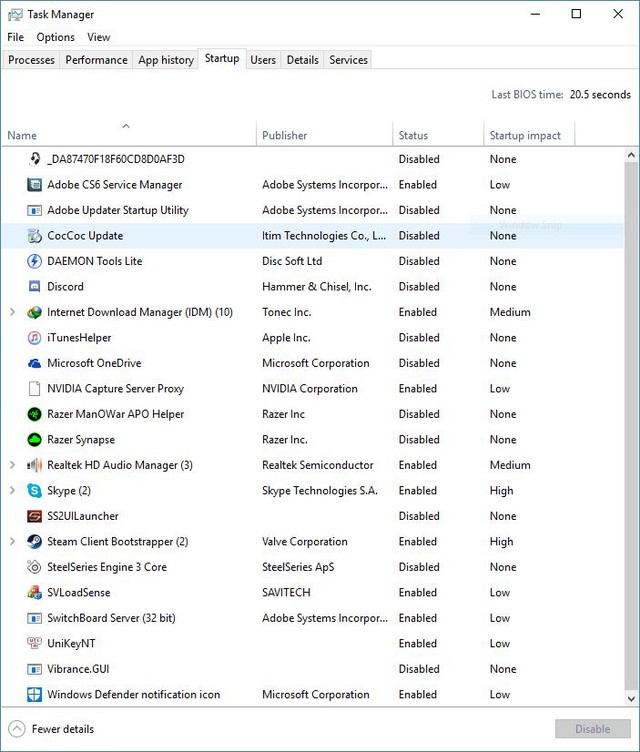Expand the Skype (2) group

click(x=12, y=490)
